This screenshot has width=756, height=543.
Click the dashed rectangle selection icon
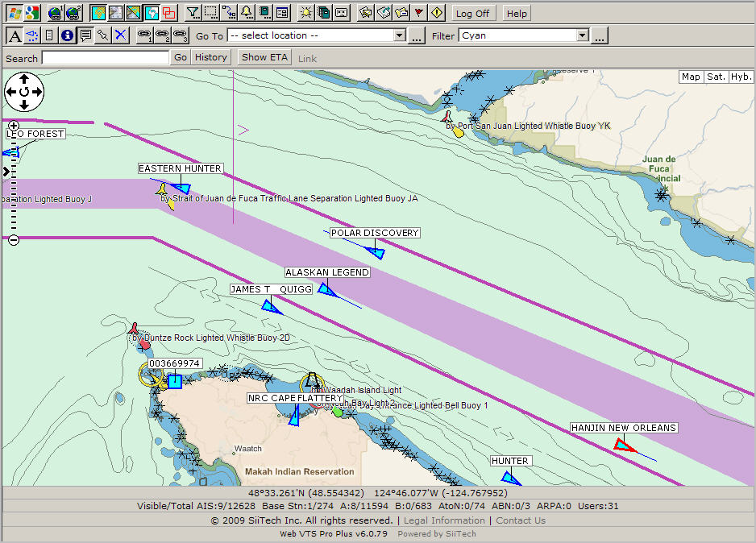[x=210, y=13]
